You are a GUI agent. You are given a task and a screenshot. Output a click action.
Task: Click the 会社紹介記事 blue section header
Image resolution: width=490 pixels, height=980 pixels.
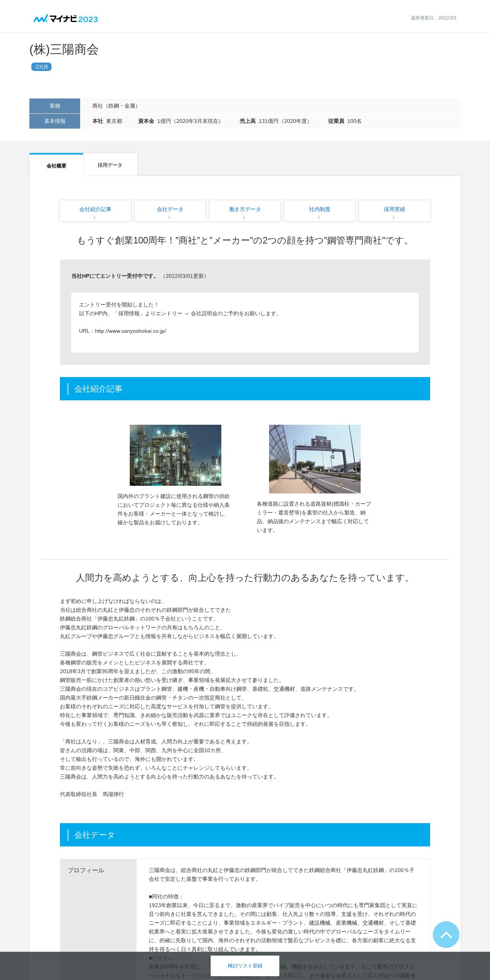coord(245,388)
